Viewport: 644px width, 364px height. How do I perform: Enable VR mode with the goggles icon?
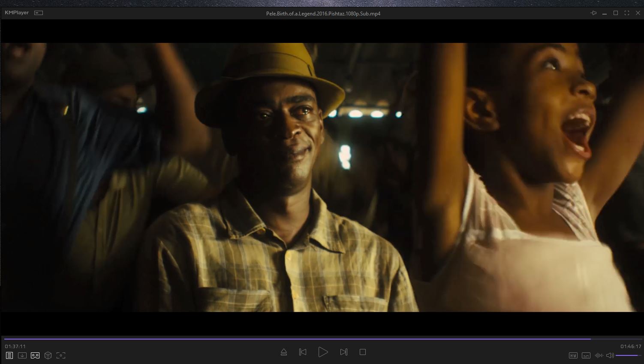[x=35, y=355]
